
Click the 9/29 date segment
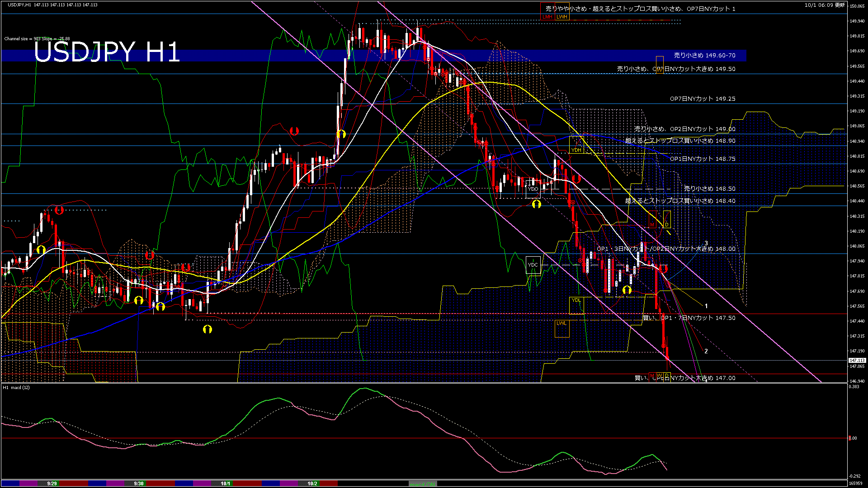52,483
